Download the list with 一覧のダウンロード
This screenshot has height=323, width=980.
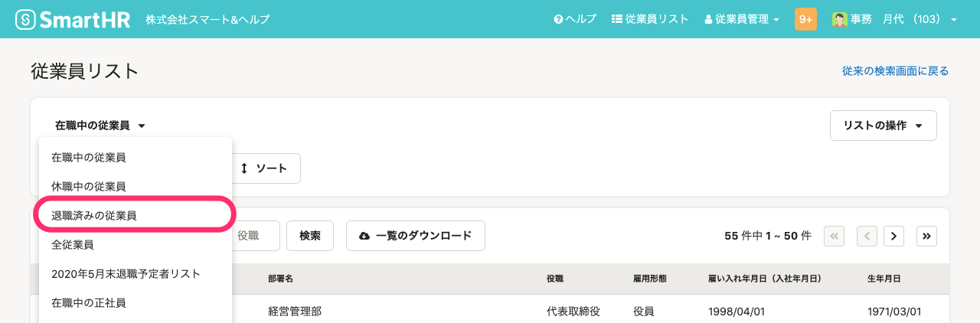click(x=416, y=236)
